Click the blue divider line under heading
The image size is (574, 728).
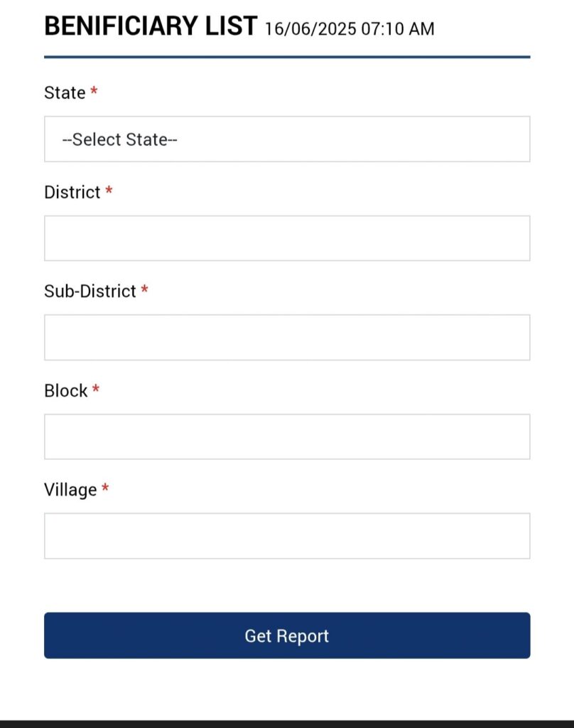pos(287,57)
